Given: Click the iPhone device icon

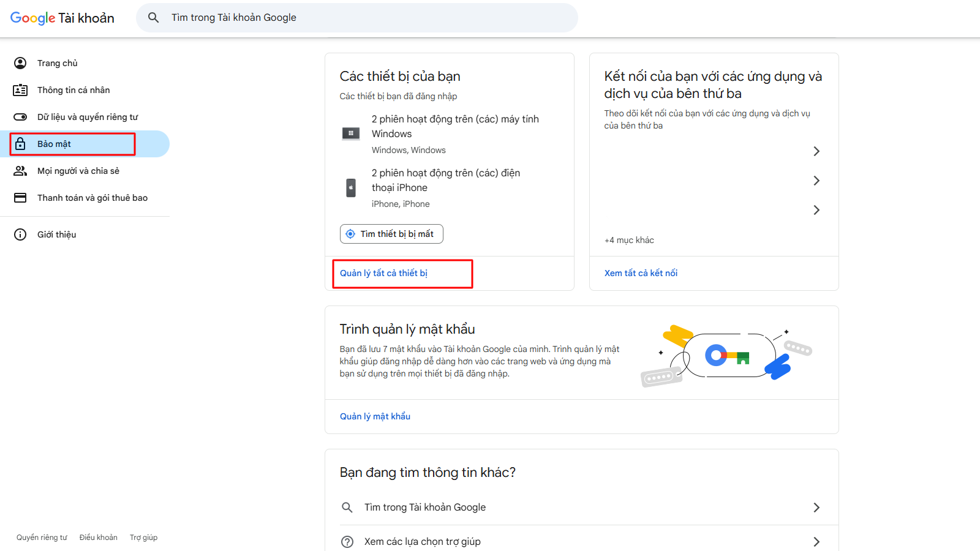Looking at the screenshot, I should 350,187.
